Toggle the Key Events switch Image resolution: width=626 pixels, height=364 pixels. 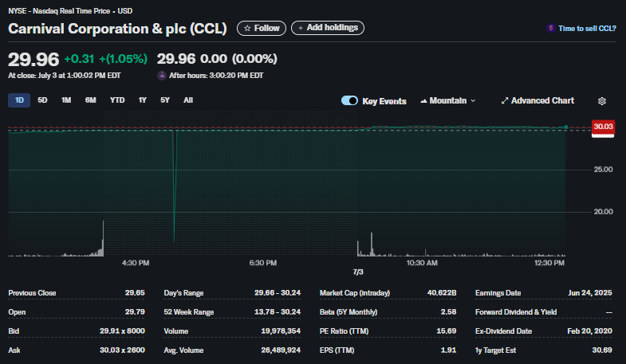[349, 100]
